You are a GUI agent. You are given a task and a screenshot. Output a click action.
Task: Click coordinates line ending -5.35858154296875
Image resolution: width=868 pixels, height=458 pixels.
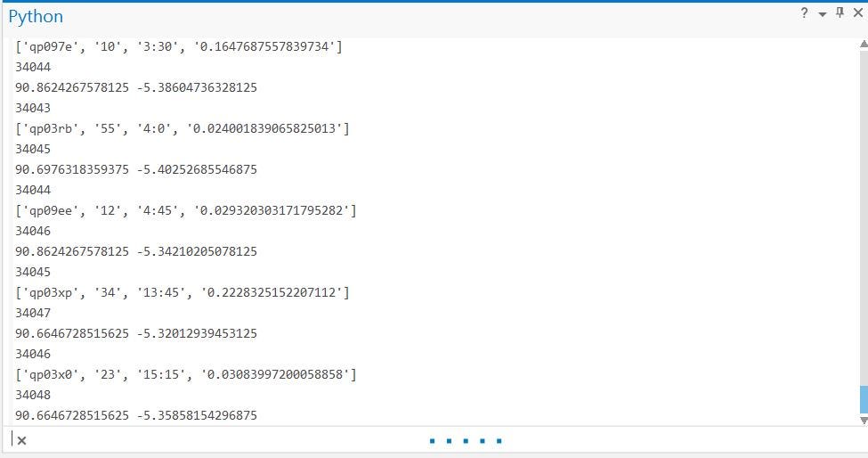136,415
